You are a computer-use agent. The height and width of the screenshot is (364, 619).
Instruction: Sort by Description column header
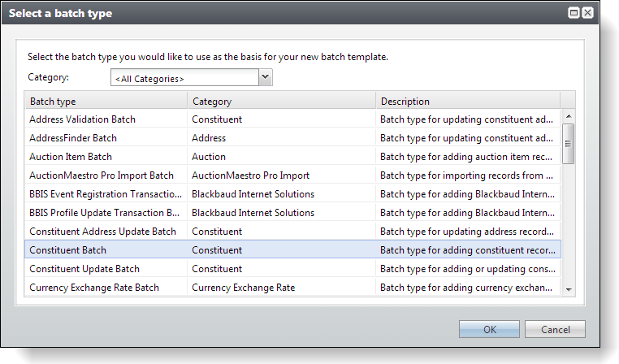point(468,101)
